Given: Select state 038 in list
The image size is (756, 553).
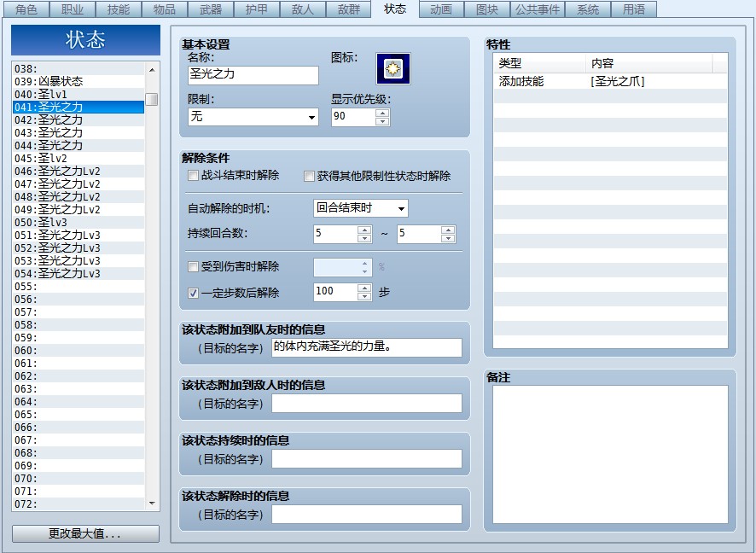Looking at the screenshot, I should [x=79, y=68].
